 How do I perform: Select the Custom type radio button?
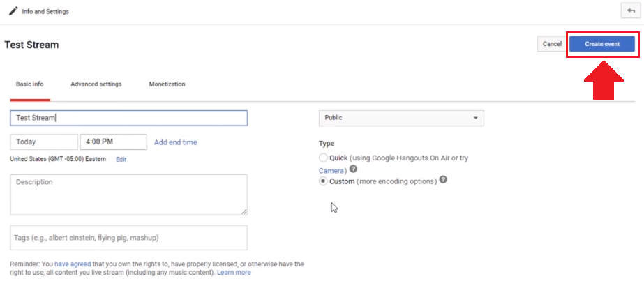pos(323,181)
